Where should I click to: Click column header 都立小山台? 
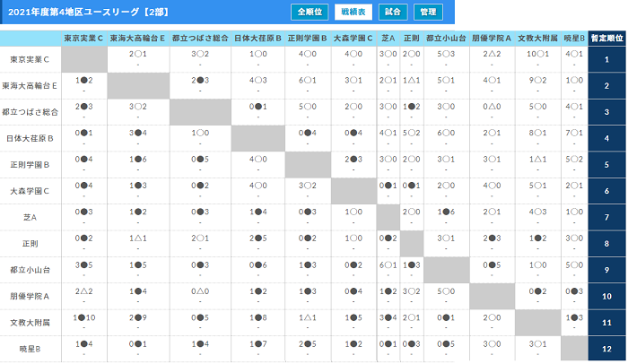[446, 39]
